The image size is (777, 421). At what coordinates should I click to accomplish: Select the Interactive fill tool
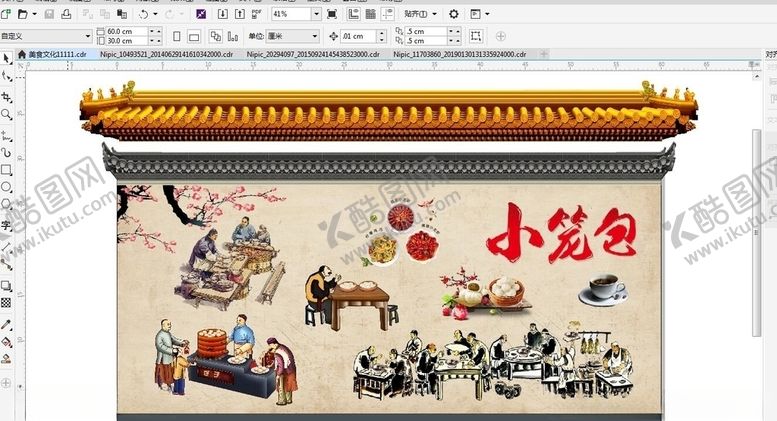[6, 342]
